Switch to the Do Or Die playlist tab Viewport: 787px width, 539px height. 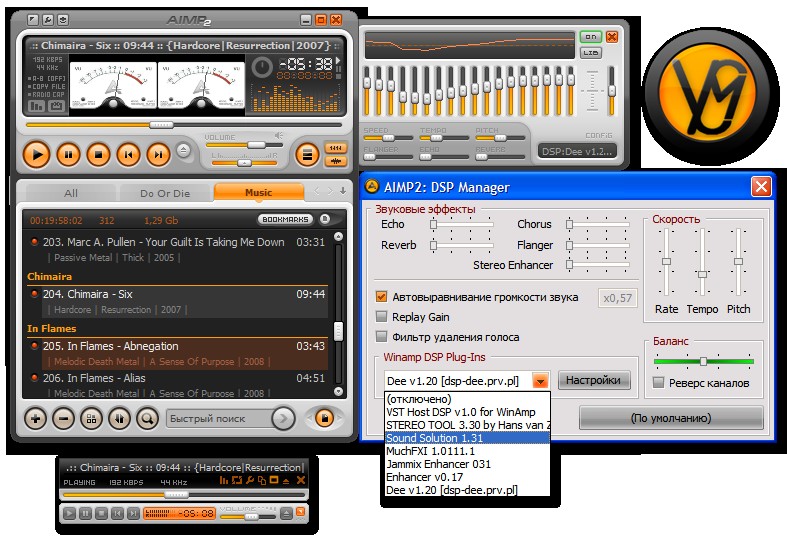point(165,193)
